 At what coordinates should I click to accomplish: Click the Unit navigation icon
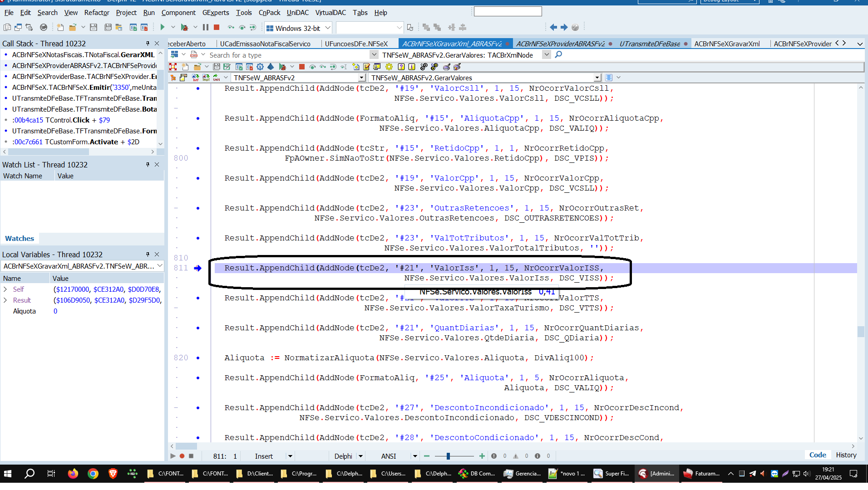click(217, 78)
